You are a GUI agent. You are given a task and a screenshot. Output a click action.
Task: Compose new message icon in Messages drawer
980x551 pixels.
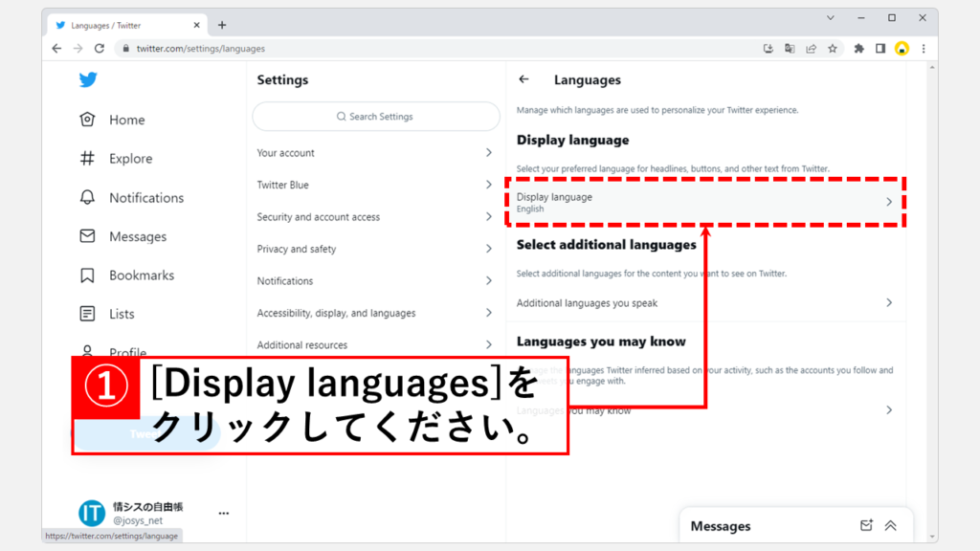[x=866, y=525]
